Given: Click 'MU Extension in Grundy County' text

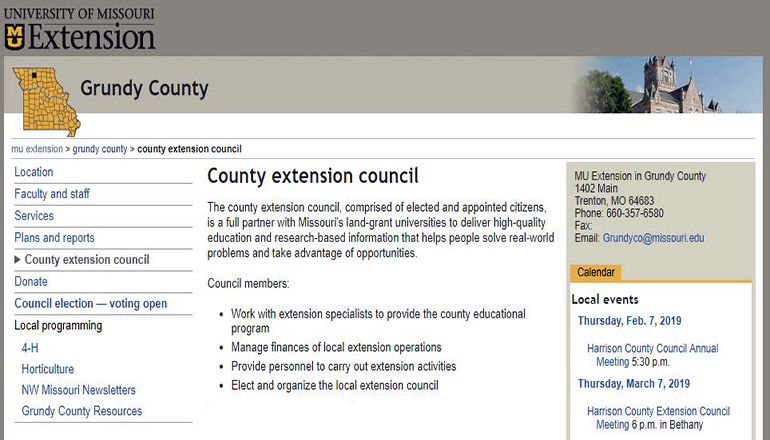Looking at the screenshot, I should click(x=640, y=176).
